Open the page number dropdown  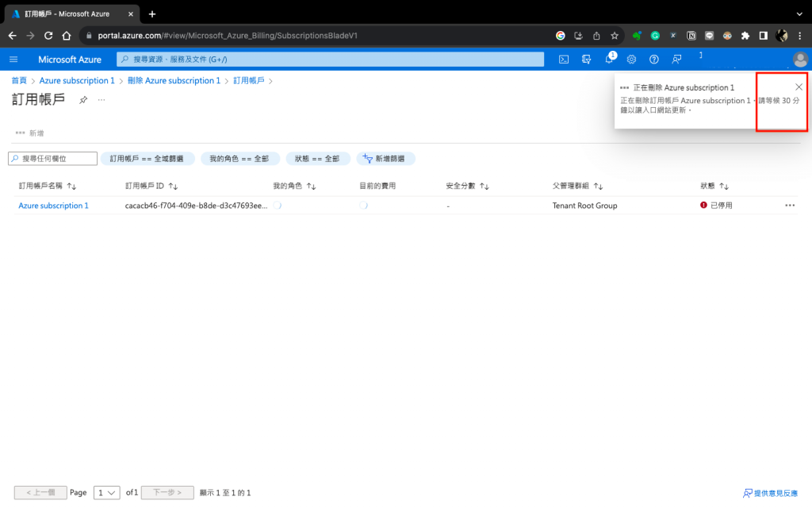pyautogui.click(x=107, y=492)
